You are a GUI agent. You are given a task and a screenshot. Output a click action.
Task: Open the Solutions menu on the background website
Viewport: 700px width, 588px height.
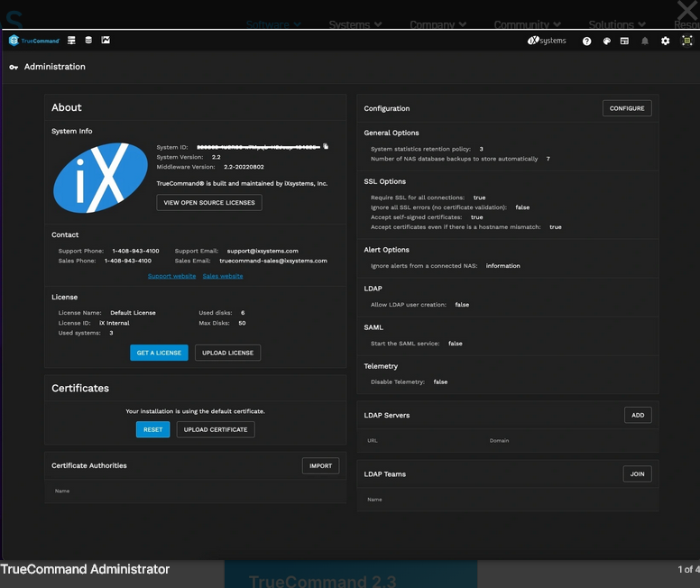point(617,24)
